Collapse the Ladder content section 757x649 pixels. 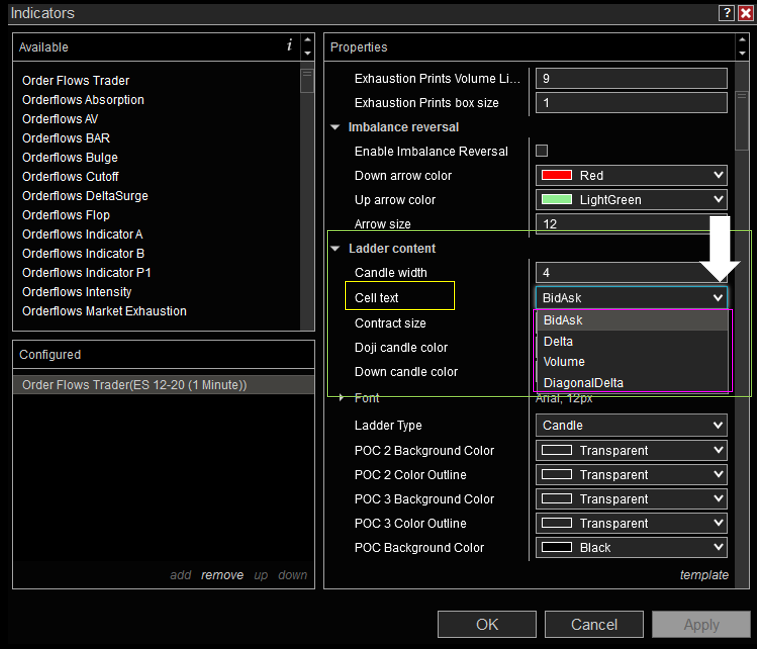(x=335, y=248)
